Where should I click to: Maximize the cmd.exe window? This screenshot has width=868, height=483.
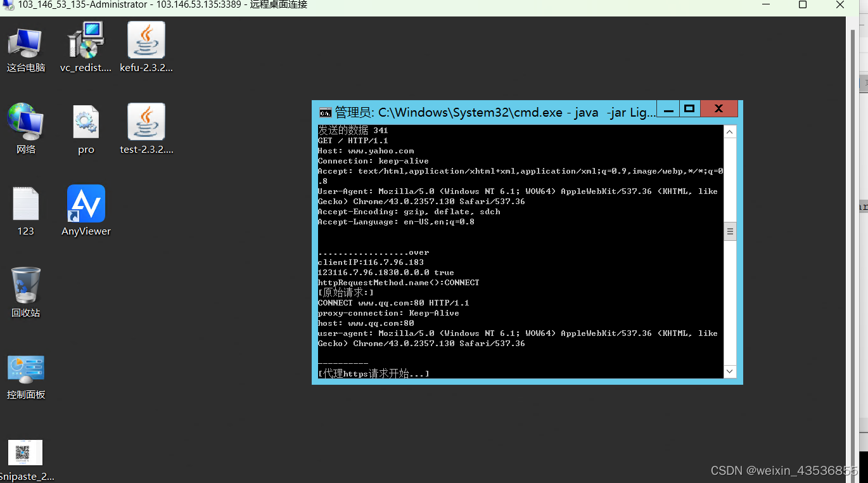pyautogui.click(x=689, y=109)
